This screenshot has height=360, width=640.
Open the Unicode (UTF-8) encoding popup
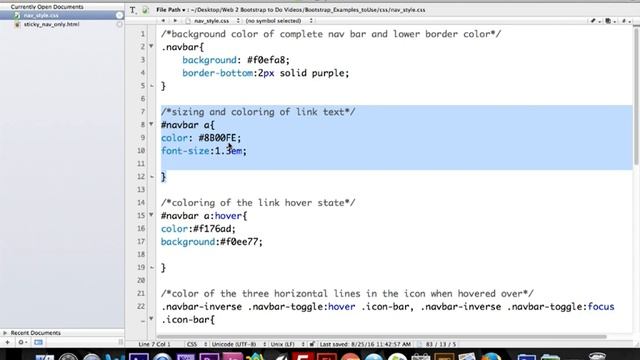[239, 344]
